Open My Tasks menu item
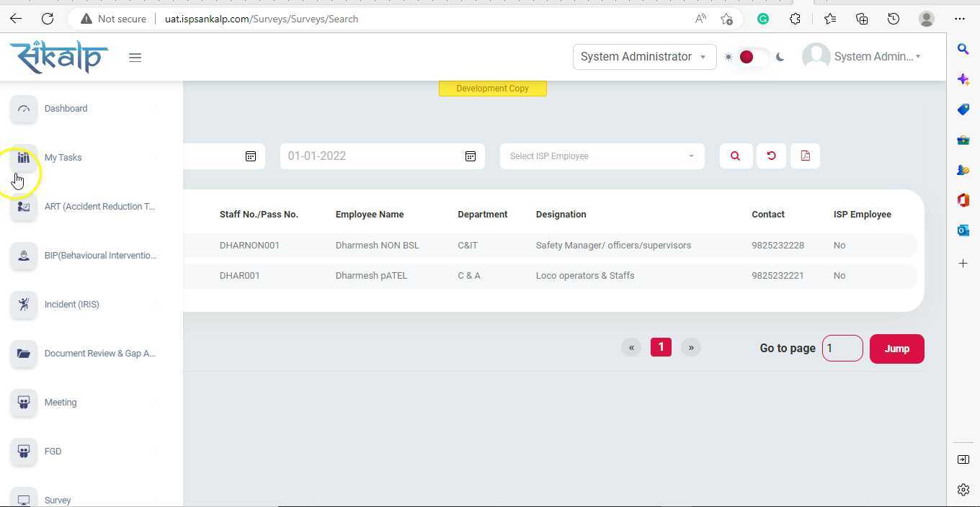 (x=63, y=158)
